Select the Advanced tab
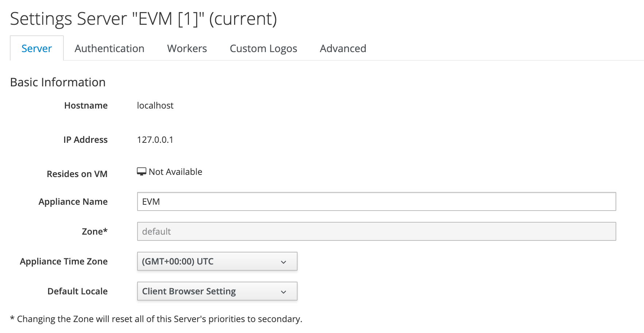Viewport: 644px width, 333px height. (343, 48)
